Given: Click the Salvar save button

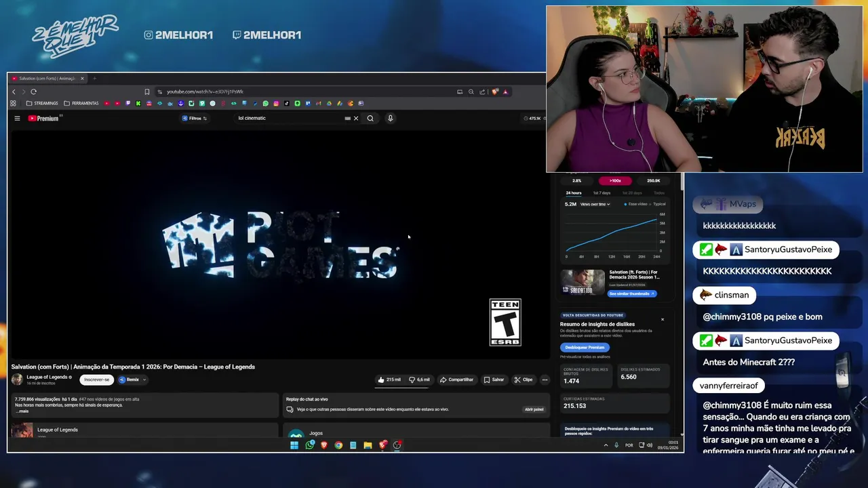Looking at the screenshot, I should 494,380.
